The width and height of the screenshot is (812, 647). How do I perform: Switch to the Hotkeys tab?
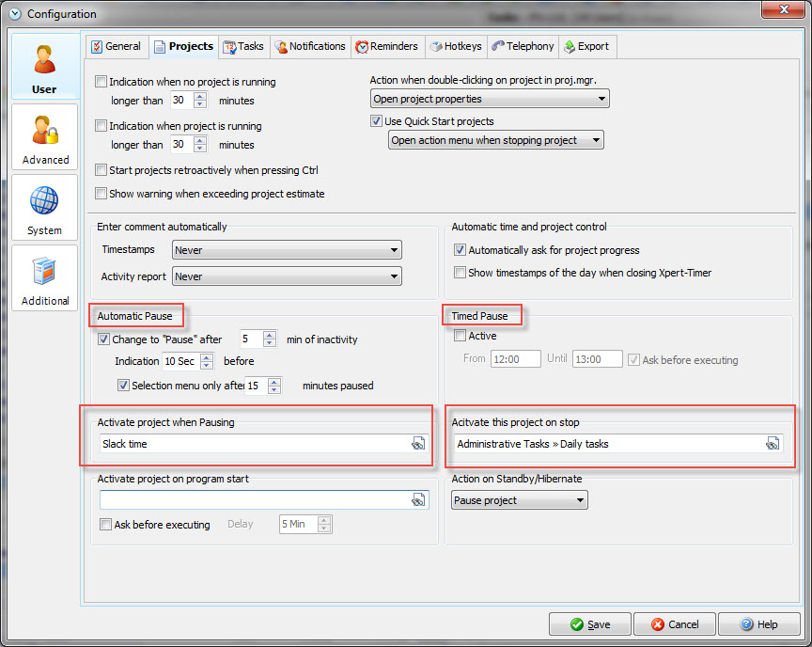(455, 46)
